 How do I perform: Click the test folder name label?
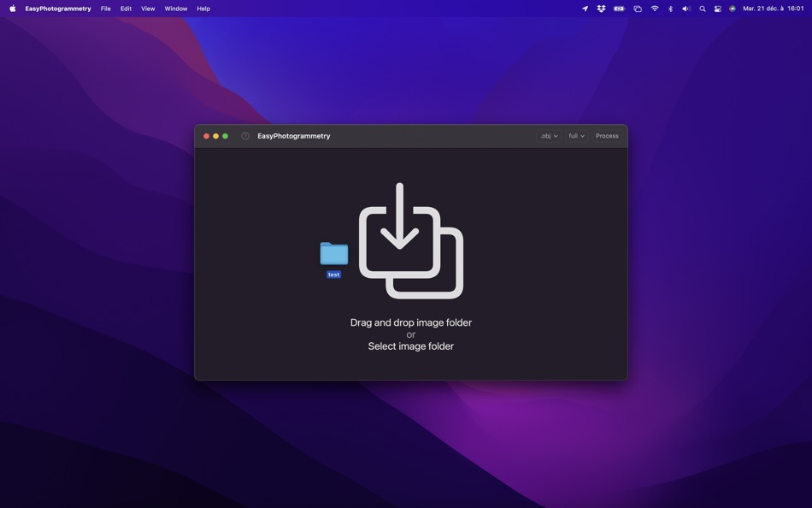[x=334, y=275]
